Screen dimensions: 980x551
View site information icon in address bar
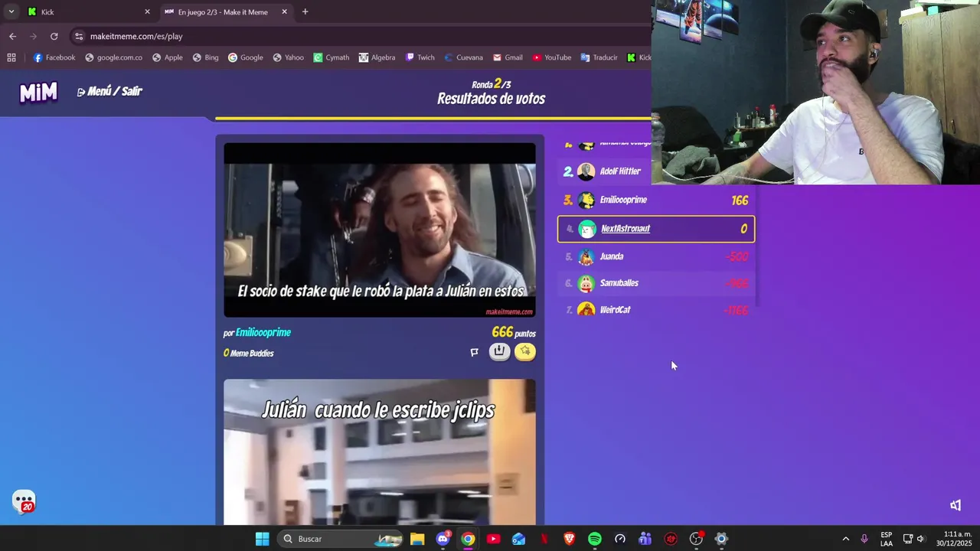tap(79, 36)
